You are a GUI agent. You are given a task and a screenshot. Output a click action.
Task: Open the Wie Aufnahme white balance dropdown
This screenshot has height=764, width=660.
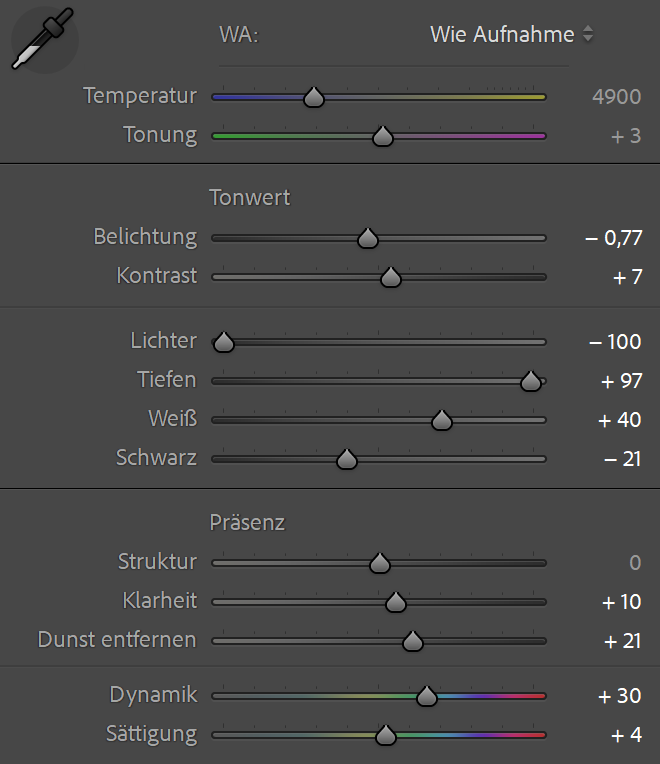pyautogui.click(x=511, y=34)
